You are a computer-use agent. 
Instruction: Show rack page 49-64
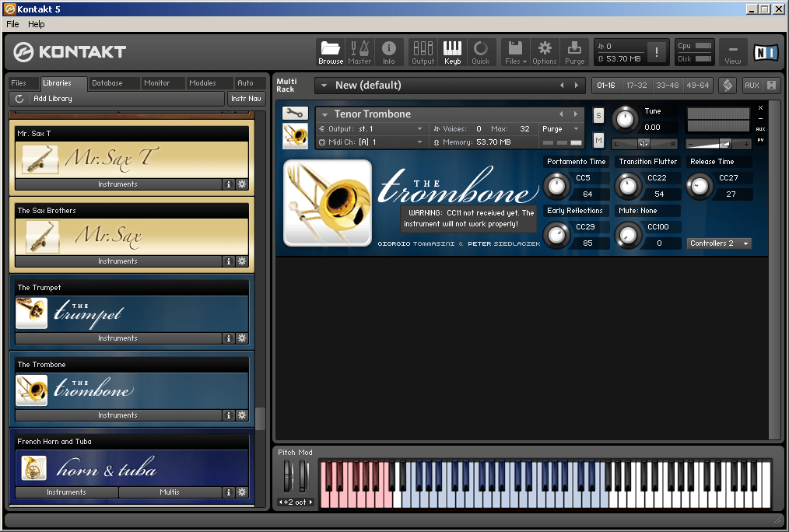point(697,85)
